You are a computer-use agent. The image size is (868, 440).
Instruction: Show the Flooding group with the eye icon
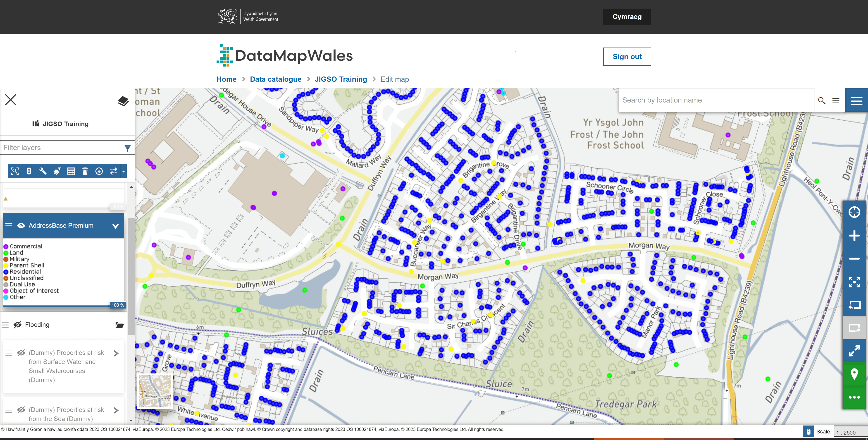click(17, 325)
